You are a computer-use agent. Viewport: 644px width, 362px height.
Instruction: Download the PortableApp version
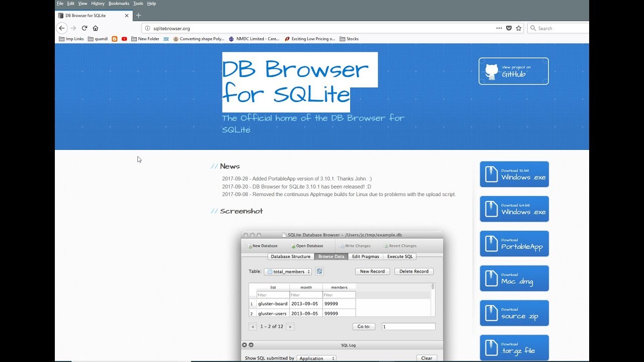[514, 243]
